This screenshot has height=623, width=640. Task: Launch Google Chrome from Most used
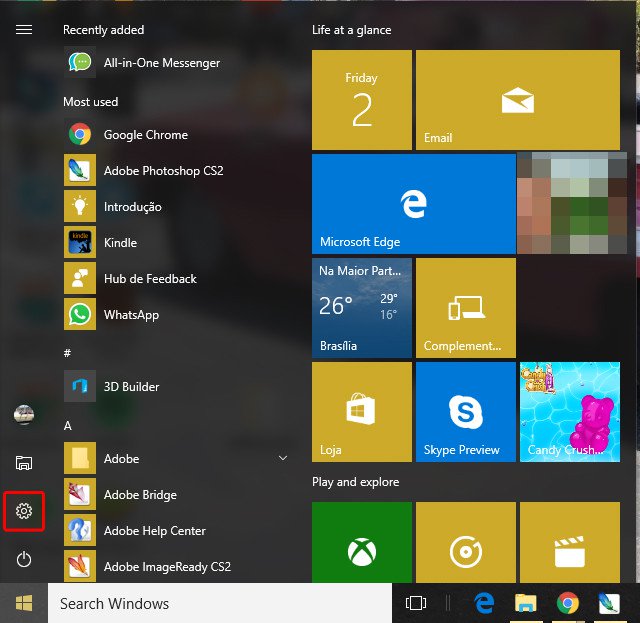click(x=178, y=134)
